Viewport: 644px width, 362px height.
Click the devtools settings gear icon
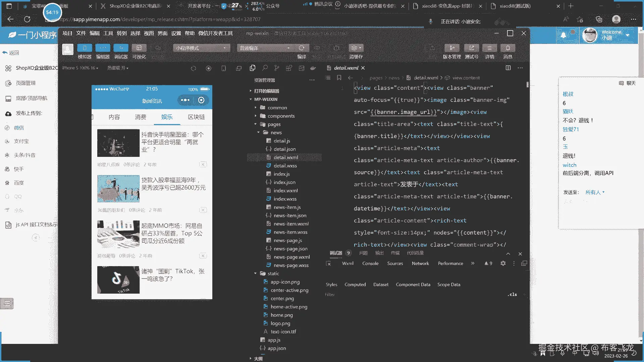pos(503,263)
